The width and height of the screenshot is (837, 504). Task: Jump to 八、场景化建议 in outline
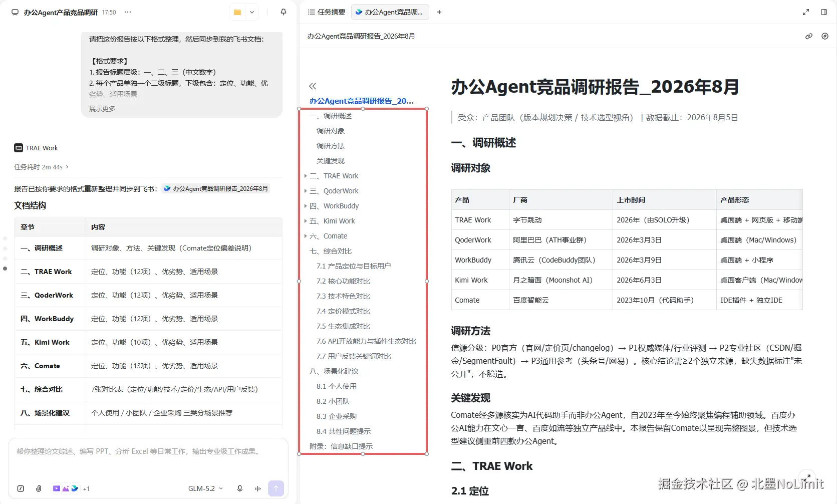click(334, 371)
